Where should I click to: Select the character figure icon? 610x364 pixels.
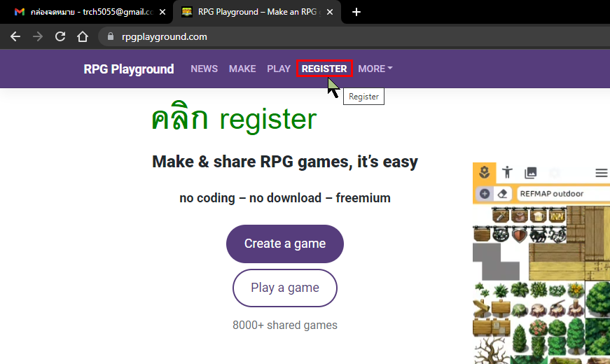pos(507,172)
